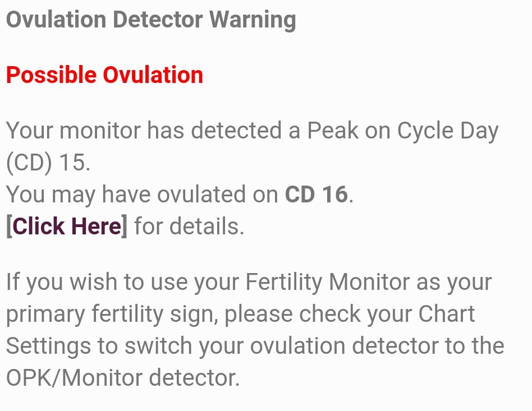Tap the 'Peak on Cycle Day' phrase
The image size is (532, 411).
402,131
